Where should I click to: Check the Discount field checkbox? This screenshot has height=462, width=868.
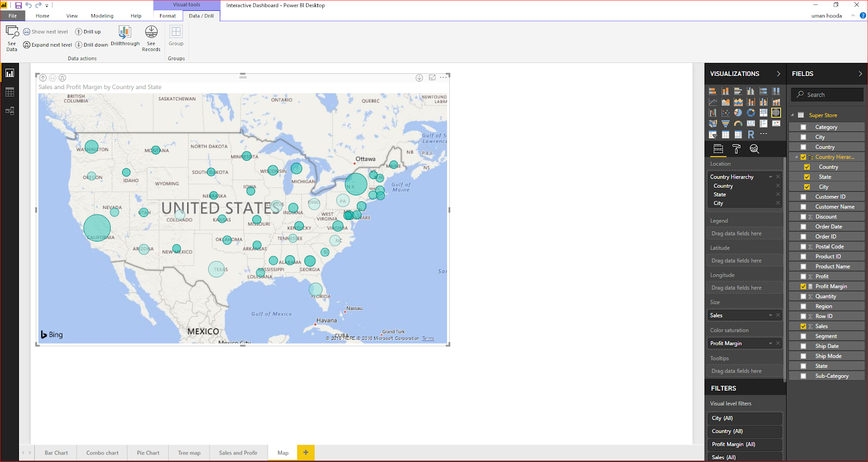click(803, 217)
